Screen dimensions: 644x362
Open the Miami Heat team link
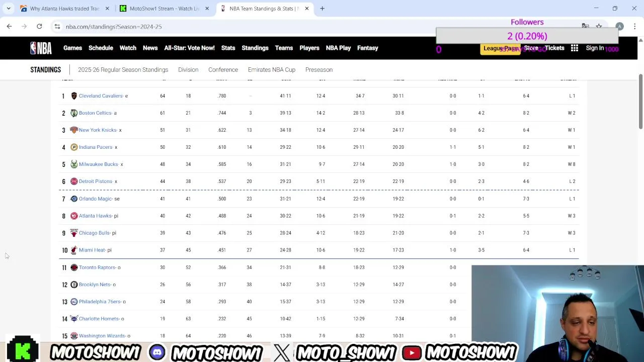(x=92, y=250)
